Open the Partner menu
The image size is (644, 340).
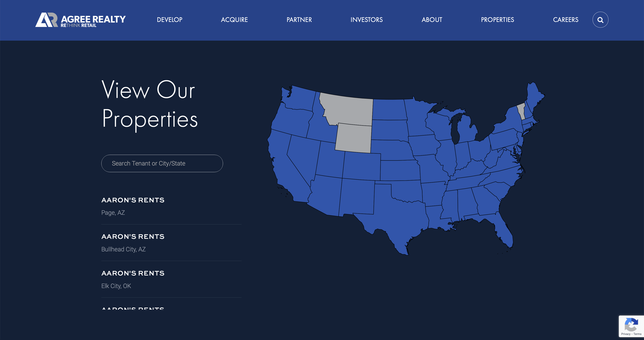pos(299,20)
